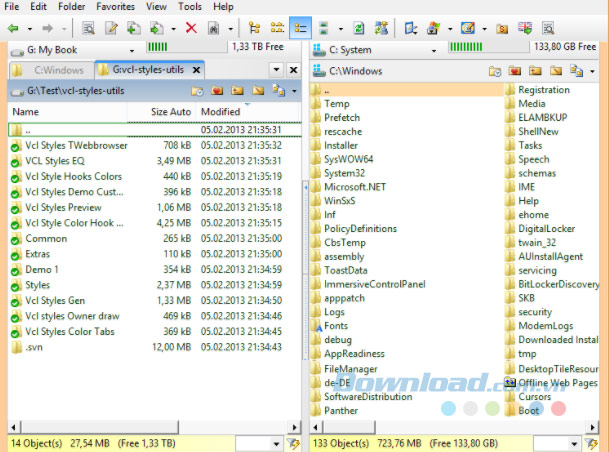Click the multi-rename pencil toolbar icon
Image resolution: width=609 pixels, height=452 pixels.
468,28
